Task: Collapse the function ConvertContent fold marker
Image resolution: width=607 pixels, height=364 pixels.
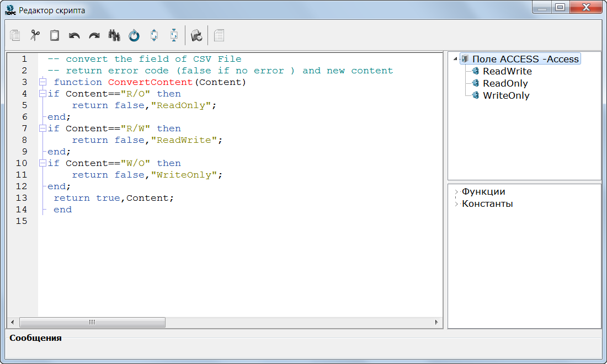Action: (x=43, y=82)
